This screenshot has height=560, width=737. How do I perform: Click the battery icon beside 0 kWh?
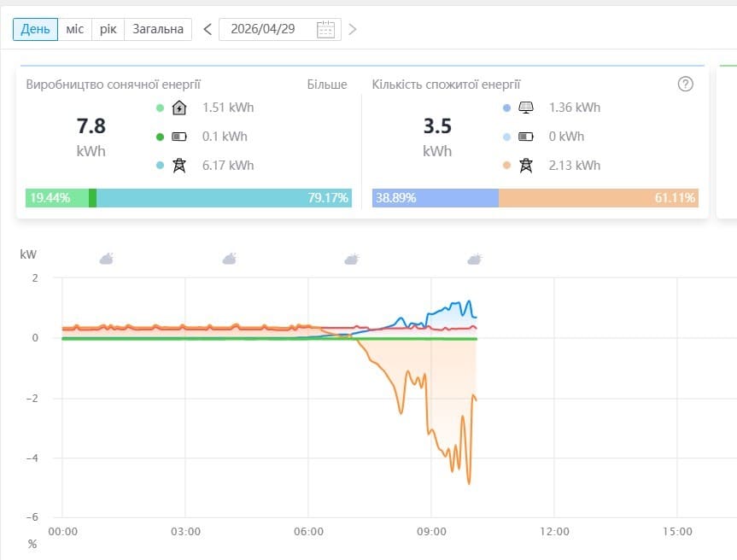pos(526,137)
